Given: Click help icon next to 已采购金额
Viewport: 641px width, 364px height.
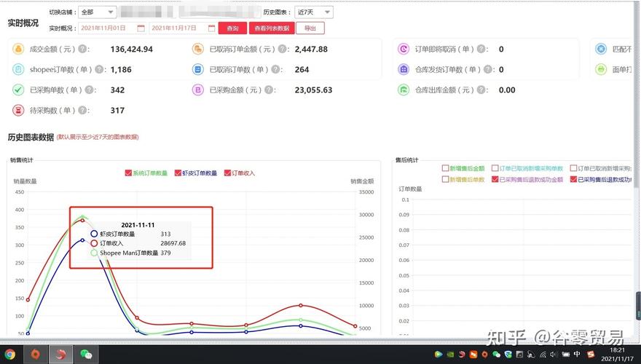Looking at the screenshot, I should 269,90.
